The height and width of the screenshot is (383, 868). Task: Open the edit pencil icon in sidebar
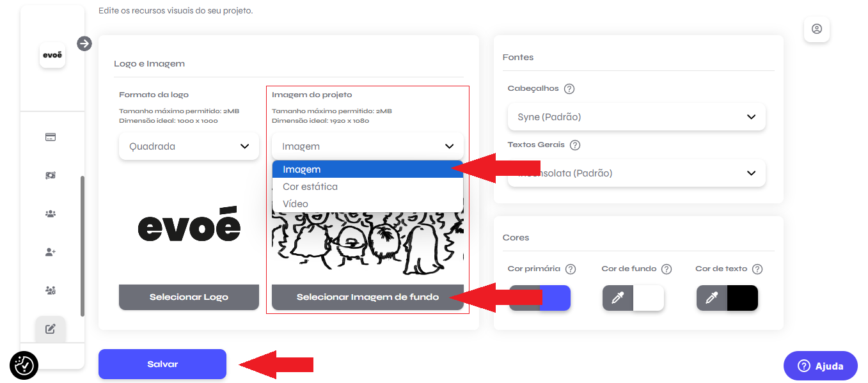point(51,329)
